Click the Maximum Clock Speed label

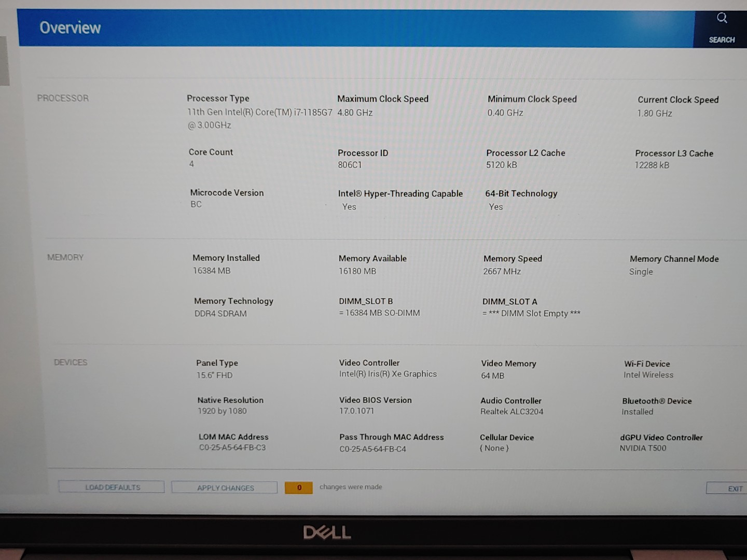point(383,99)
